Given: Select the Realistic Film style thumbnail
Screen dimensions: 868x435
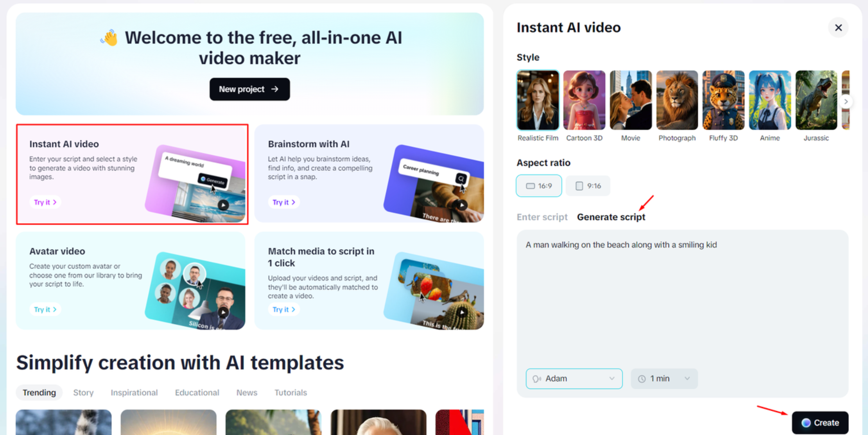Looking at the screenshot, I should pyautogui.click(x=538, y=101).
